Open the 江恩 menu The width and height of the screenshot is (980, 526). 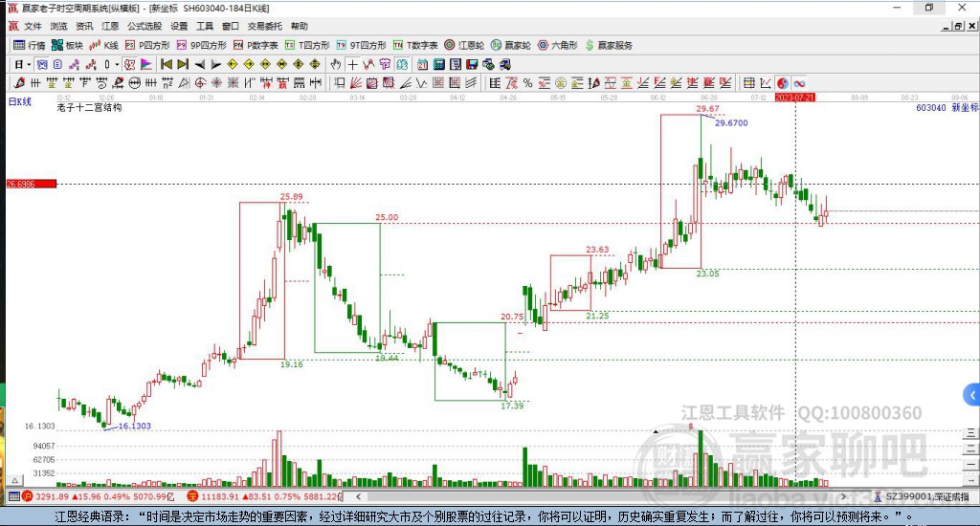(110, 26)
